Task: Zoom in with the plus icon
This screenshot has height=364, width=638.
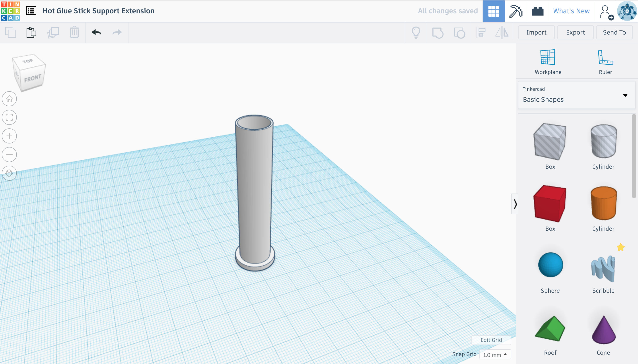Action: 9,136
